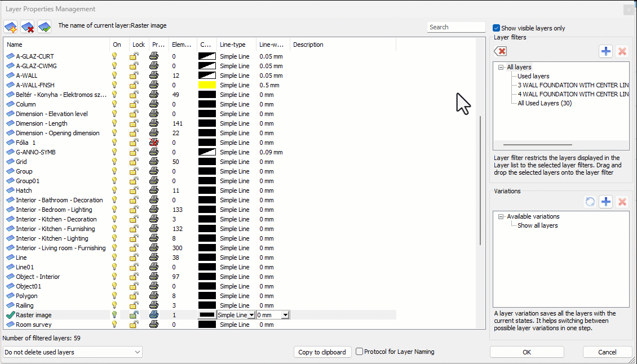Click the printer icon of Room survey layer

[x=153, y=325]
